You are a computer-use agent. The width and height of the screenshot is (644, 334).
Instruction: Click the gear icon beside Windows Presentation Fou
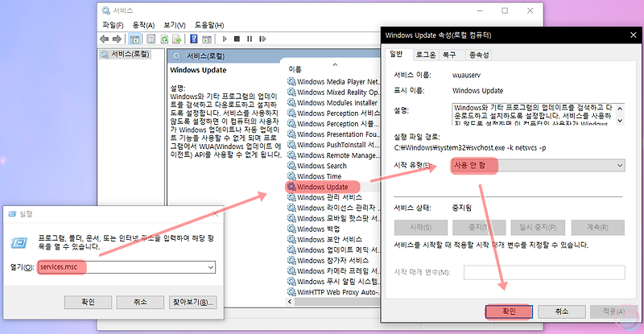coord(291,134)
